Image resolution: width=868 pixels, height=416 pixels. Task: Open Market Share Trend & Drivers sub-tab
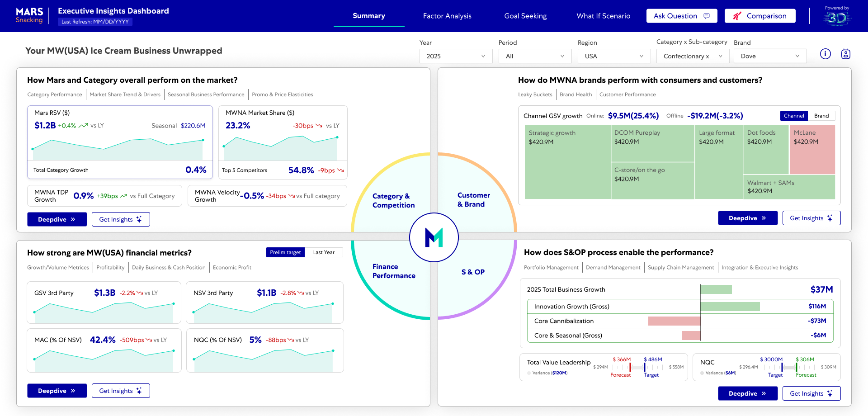(125, 95)
